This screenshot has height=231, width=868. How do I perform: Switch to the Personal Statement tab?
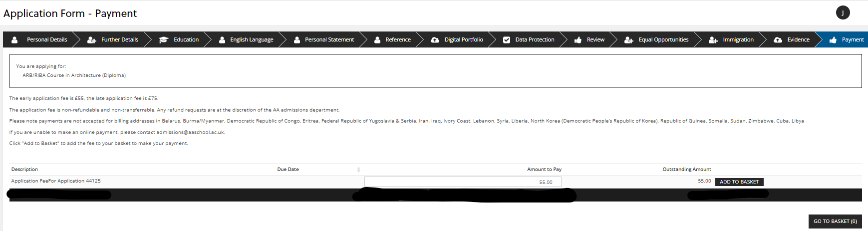[x=329, y=40]
